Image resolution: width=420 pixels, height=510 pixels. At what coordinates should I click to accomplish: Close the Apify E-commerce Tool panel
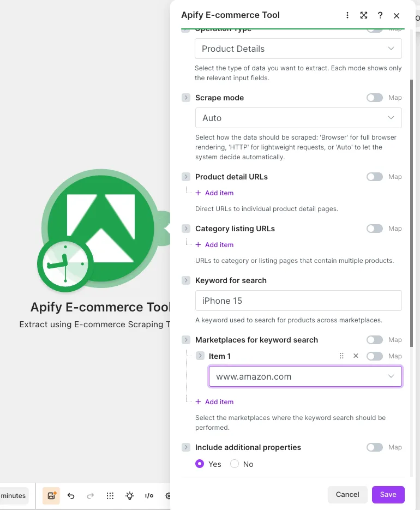(396, 16)
